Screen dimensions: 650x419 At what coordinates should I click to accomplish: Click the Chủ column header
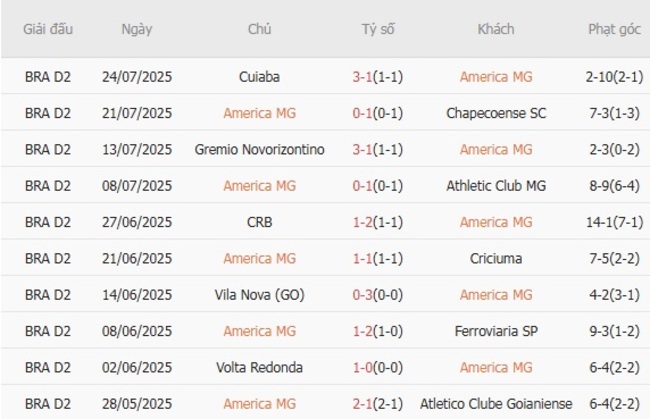point(260,29)
